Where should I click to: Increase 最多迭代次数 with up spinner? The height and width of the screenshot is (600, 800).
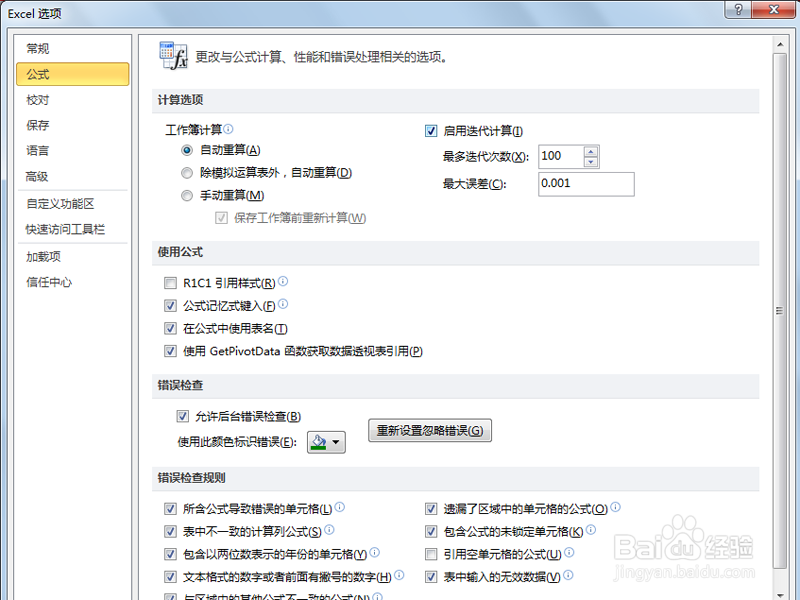click(591, 152)
